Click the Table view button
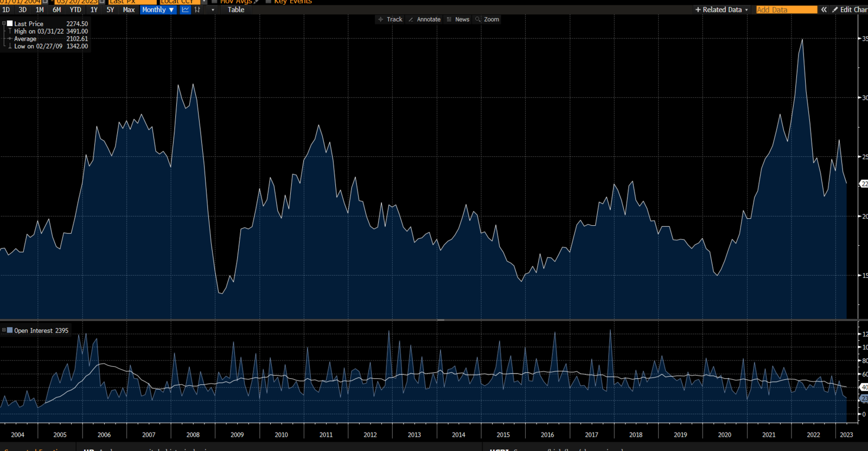The height and width of the screenshot is (451, 868). 236,10
